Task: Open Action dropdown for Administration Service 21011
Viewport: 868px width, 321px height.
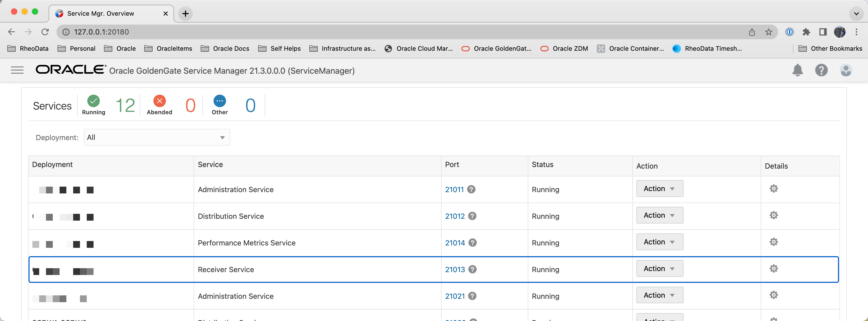Action: point(659,188)
